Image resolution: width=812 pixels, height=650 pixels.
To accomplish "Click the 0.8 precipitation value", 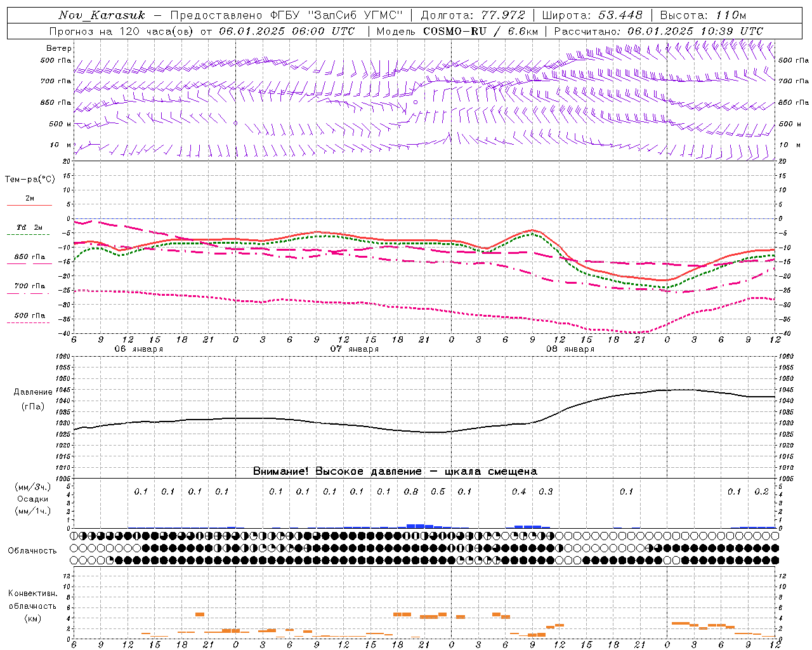I will coord(411,492).
